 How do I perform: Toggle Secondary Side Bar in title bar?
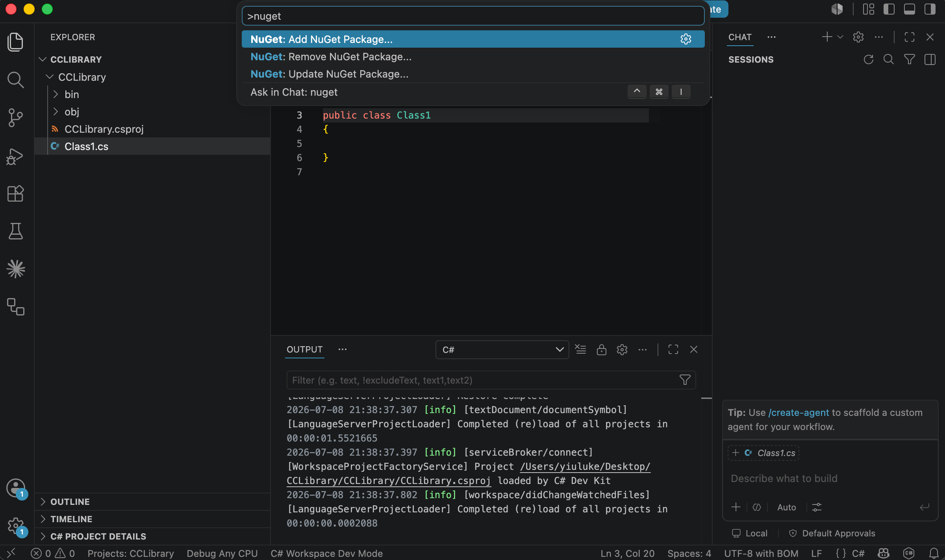click(930, 9)
